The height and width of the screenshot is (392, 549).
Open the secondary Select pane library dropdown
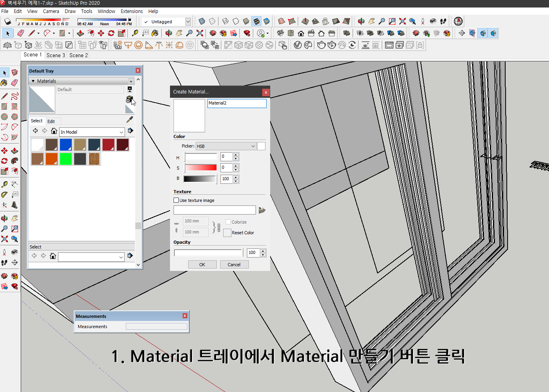[x=91, y=257]
